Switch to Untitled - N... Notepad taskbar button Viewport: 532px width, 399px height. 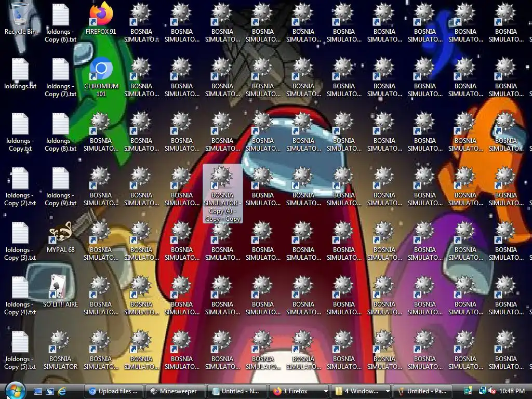[236, 391]
